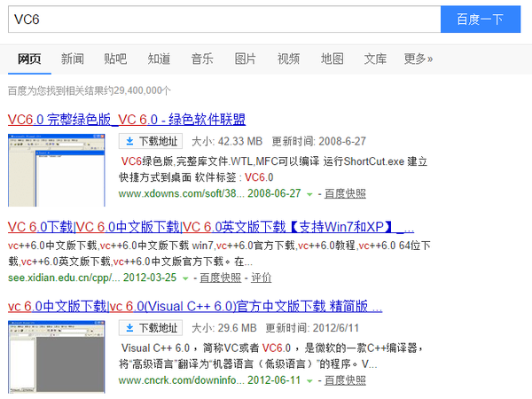Open the see.xidian.edu.cn/cpp/... URL
This screenshot has width=532, height=399.
(x=64, y=278)
